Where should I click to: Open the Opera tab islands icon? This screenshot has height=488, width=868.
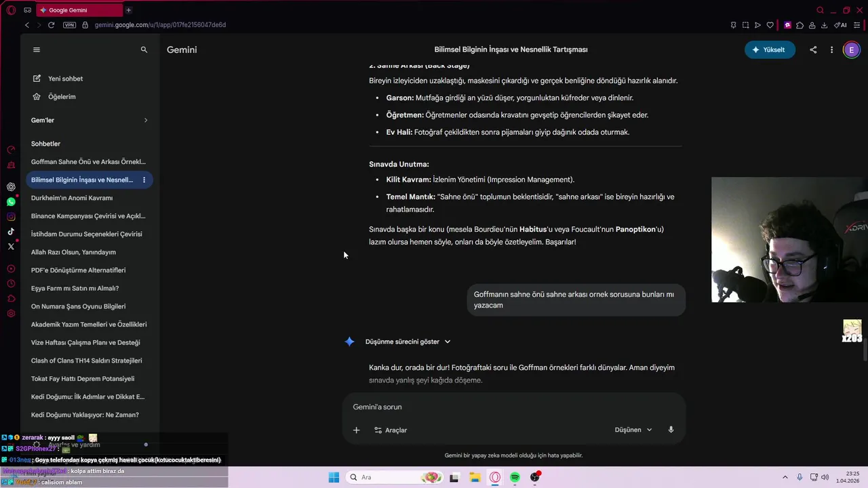(27, 10)
